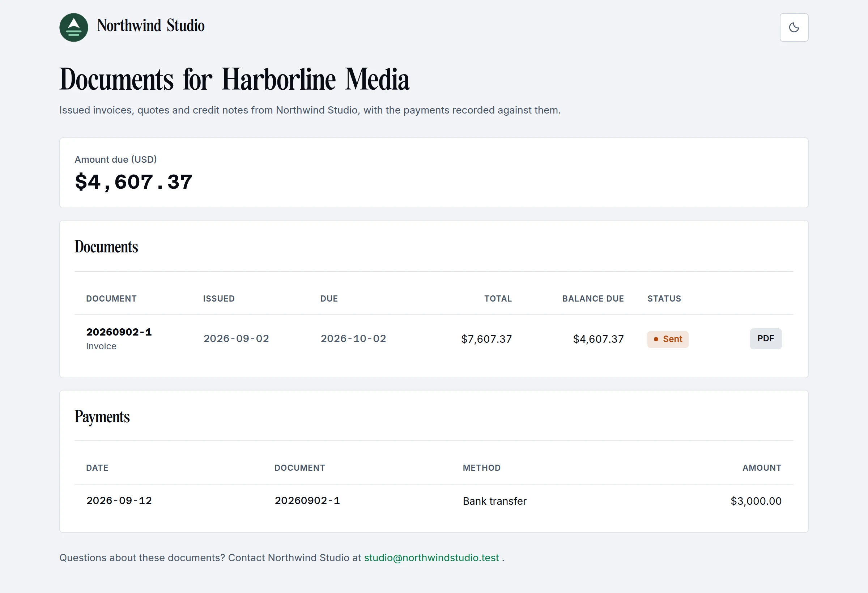Click the DATE column header
This screenshot has width=868, height=593.
click(97, 468)
